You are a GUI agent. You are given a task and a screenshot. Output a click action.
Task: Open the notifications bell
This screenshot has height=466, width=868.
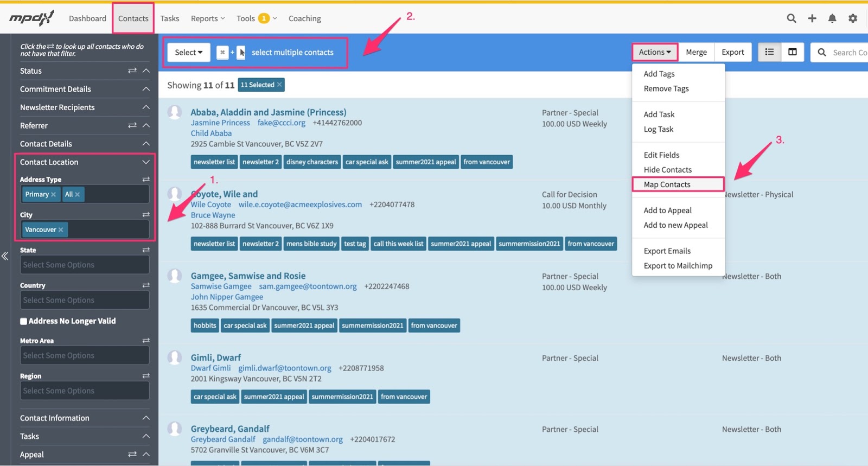point(832,18)
